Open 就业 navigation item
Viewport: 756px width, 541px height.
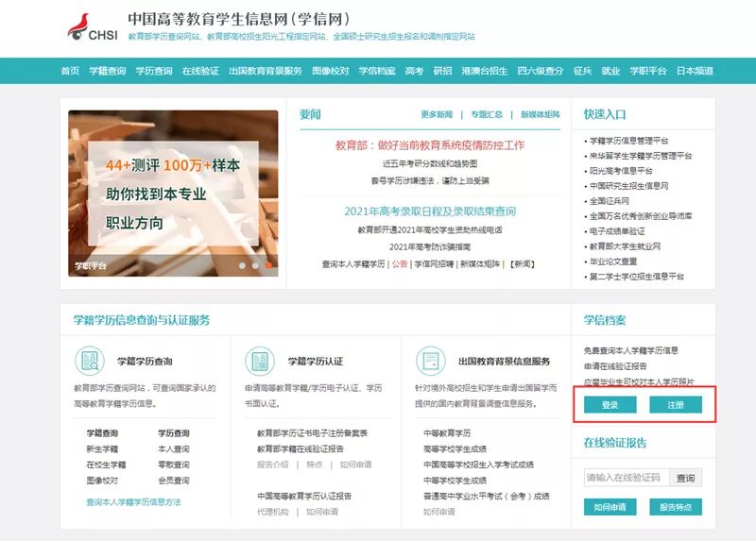point(610,71)
